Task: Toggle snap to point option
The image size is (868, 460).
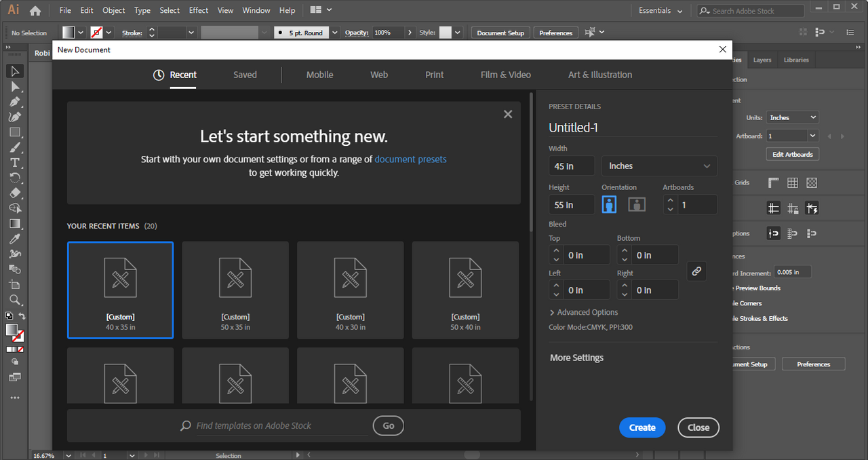Action: (774, 233)
